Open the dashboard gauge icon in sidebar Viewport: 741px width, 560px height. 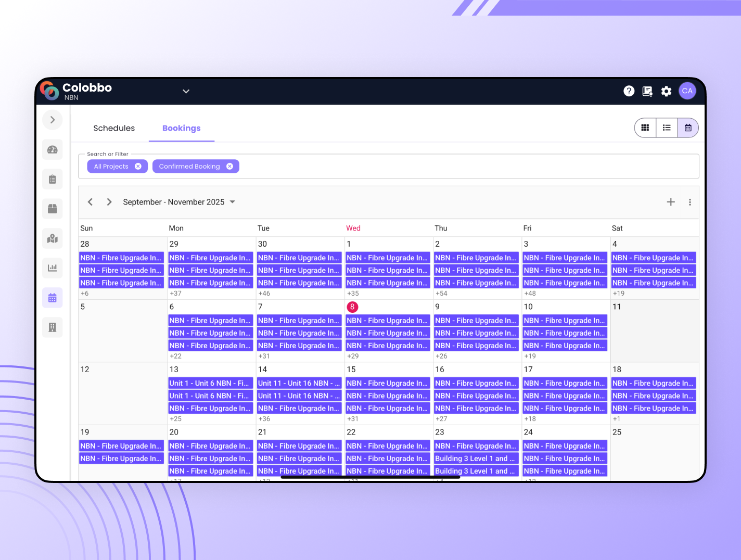tap(53, 150)
